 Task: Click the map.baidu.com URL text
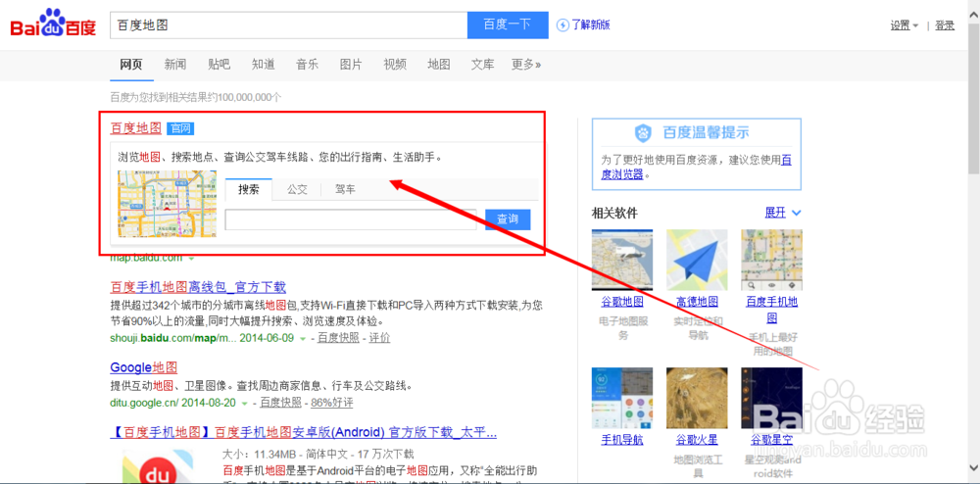146,258
